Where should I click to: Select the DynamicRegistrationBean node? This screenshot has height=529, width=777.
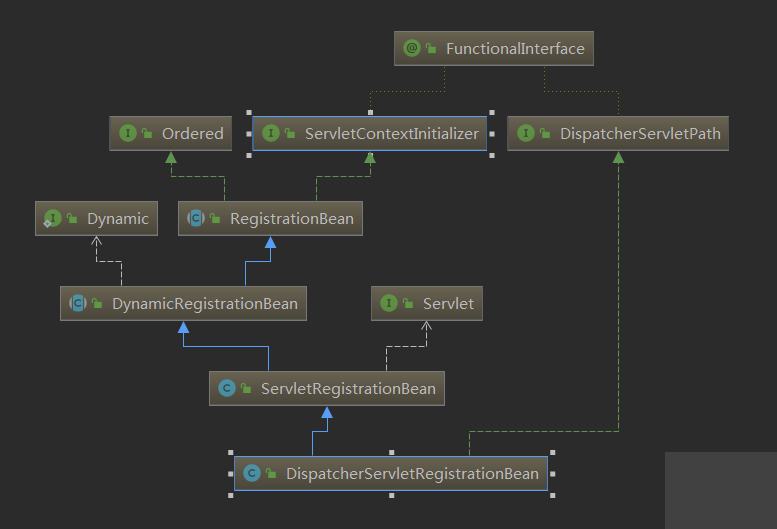point(183,303)
